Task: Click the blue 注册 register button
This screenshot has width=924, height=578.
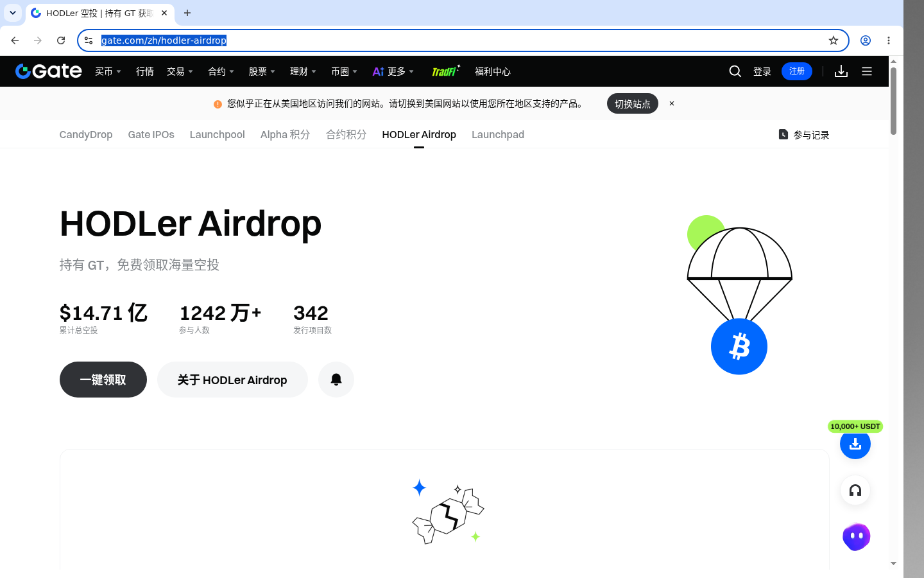Action: click(x=797, y=71)
